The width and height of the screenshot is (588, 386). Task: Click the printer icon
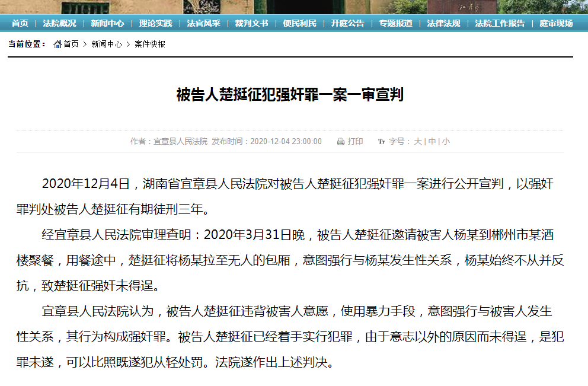340,142
